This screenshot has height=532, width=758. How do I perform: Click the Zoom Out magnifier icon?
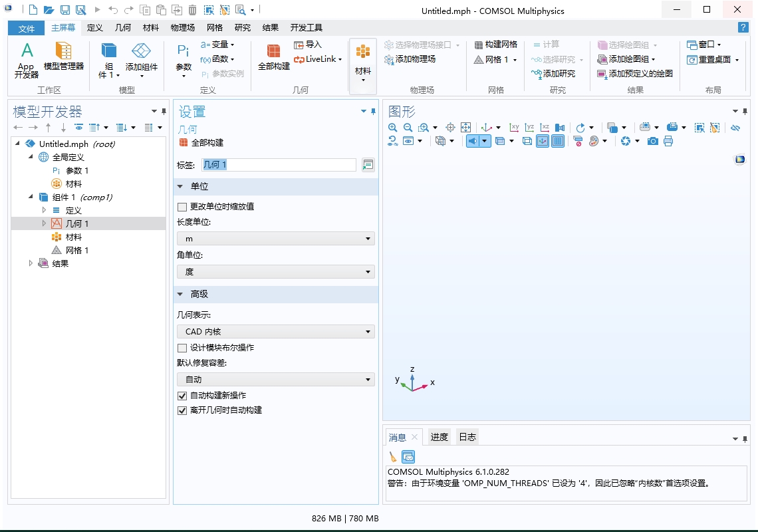click(x=408, y=128)
